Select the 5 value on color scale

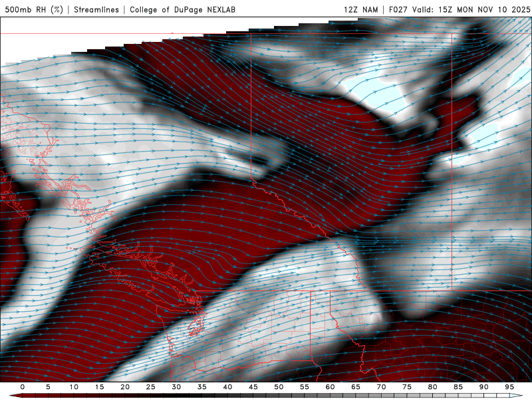click(x=48, y=387)
